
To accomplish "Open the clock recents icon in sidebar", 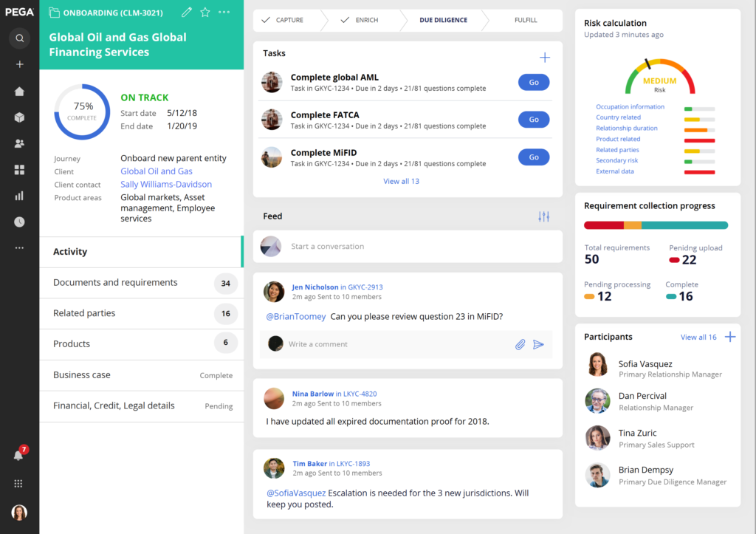I will pos(19,222).
